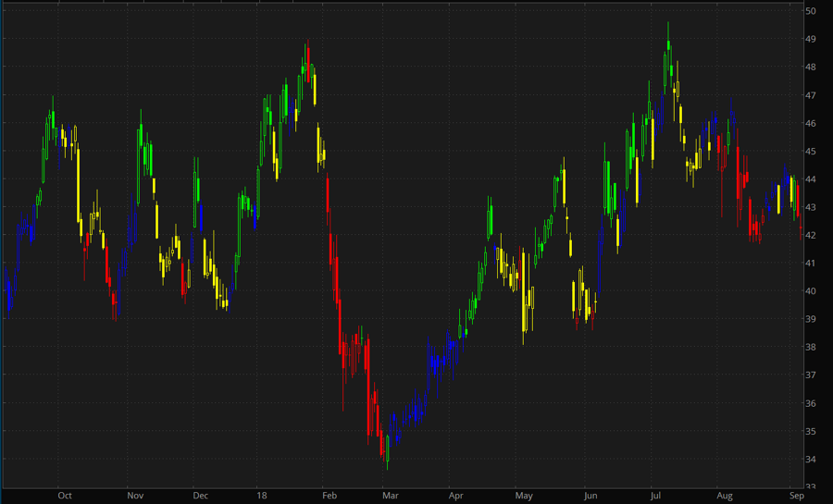Click the Oct label on time axis
Image resolution: width=833 pixels, height=504 pixels.
click(64, 496)
